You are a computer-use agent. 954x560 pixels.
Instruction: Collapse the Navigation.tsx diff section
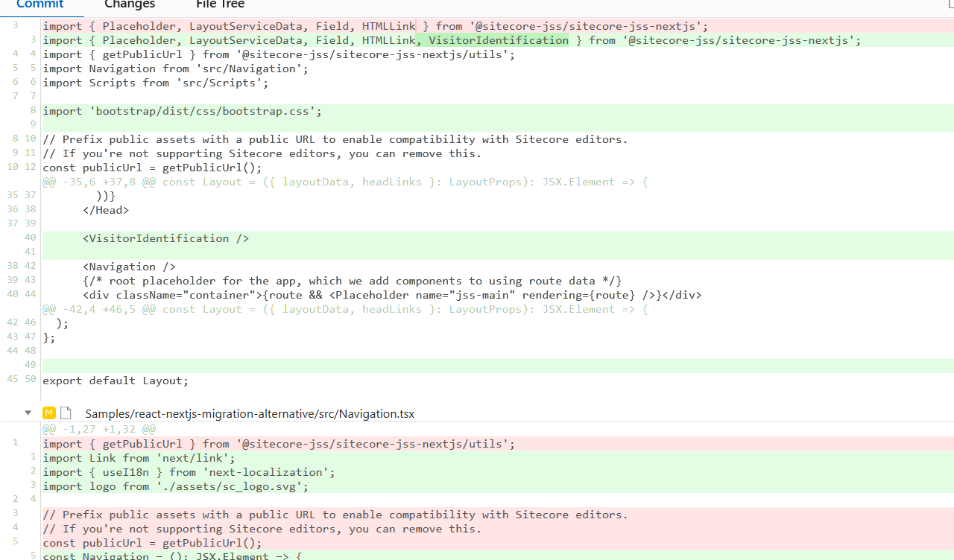click(x=28, y=413)
